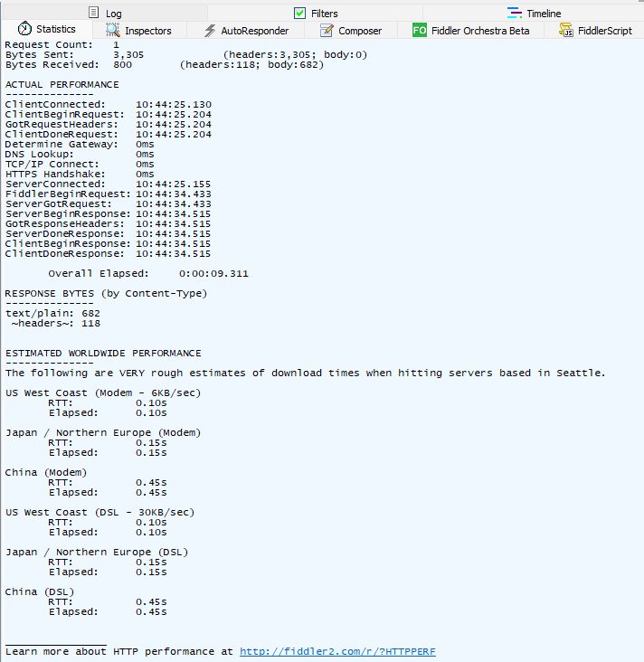The image size is (644, 662).
Task: Click the ~headers~: 118 line
Action: click(x=56, y=324)
